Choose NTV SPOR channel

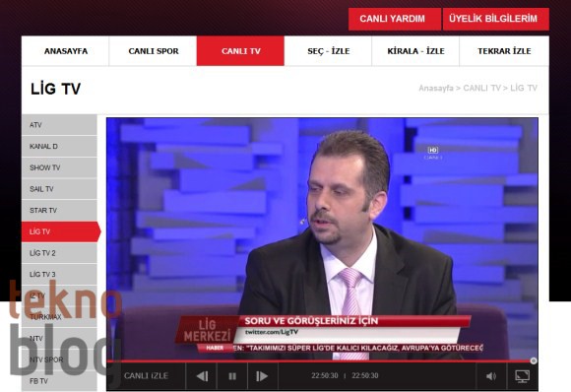59,359
